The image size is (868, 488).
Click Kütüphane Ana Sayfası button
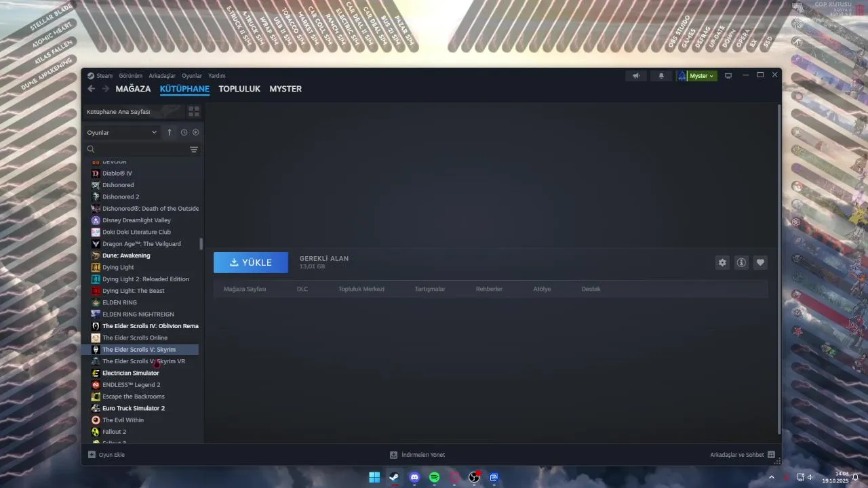click(134, 111)
